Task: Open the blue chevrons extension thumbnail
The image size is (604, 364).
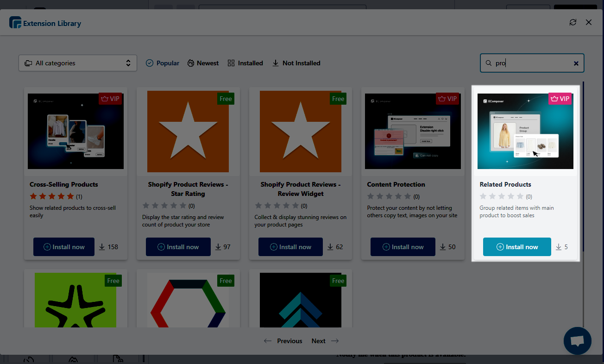Action: (x=301, y=300)
